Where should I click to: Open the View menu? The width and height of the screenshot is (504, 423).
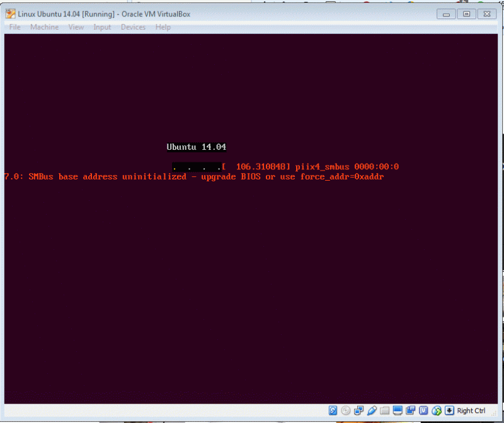point(76,27)
